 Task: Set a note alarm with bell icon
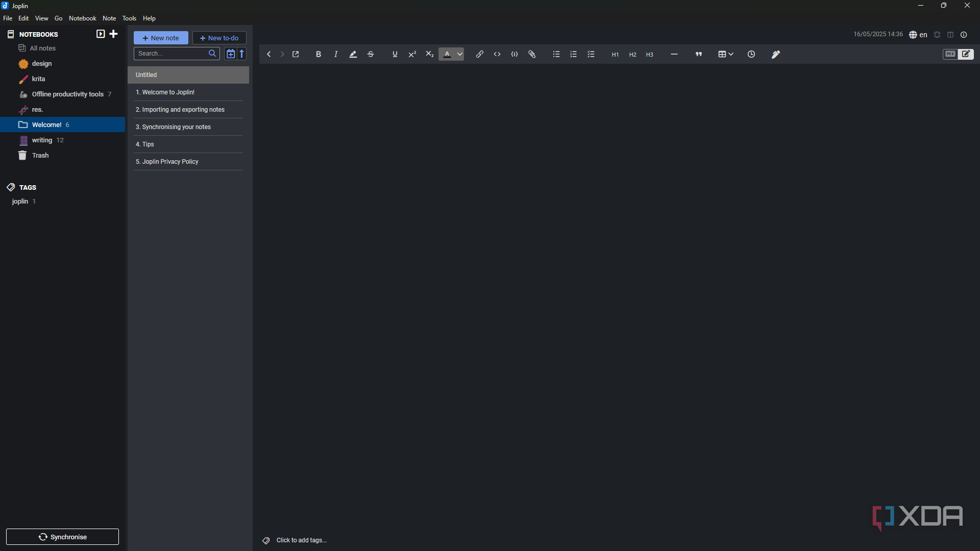click(937, 35)
